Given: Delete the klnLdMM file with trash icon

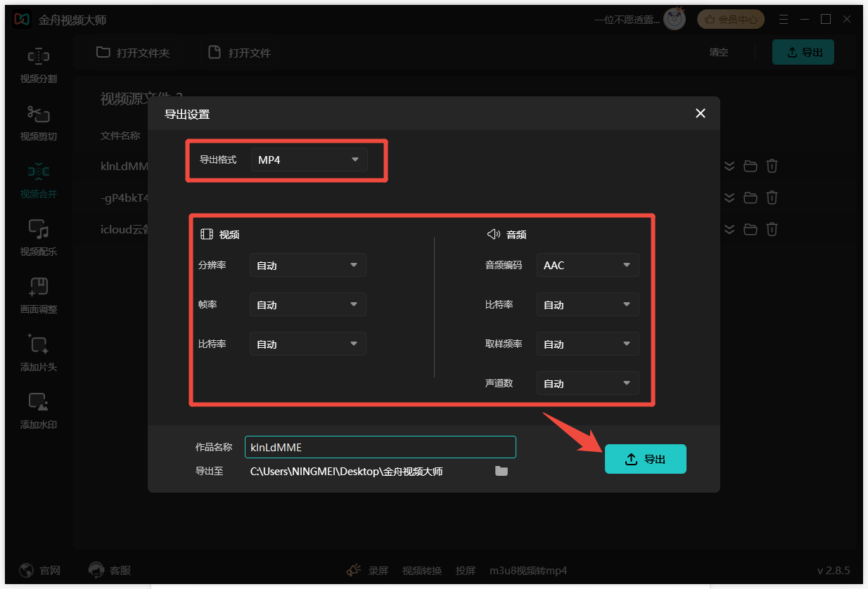Looking at the screenshot, I should tap(772, 167).
